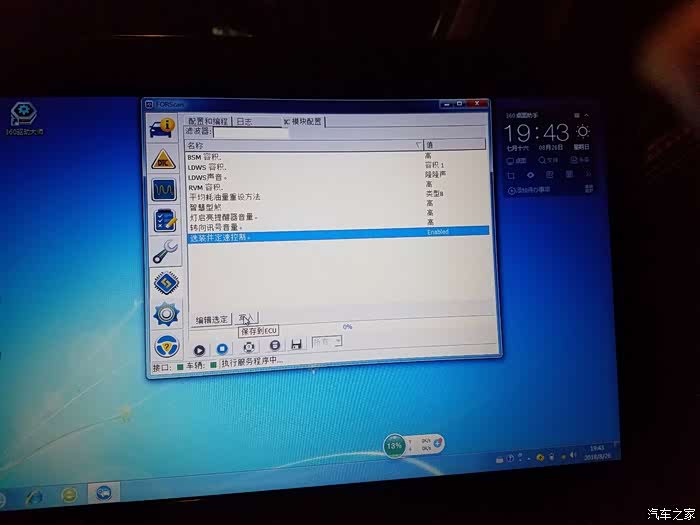
Task: Click the blue plus on the floating ball
Action: pyautogui.click(x=438, y=443)
